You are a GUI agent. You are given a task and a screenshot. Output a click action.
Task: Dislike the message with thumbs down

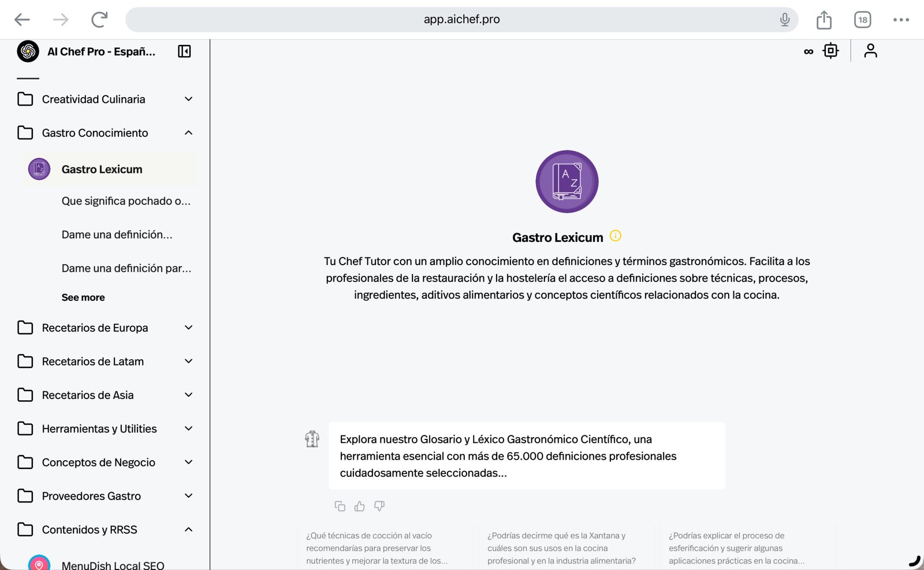379,506
